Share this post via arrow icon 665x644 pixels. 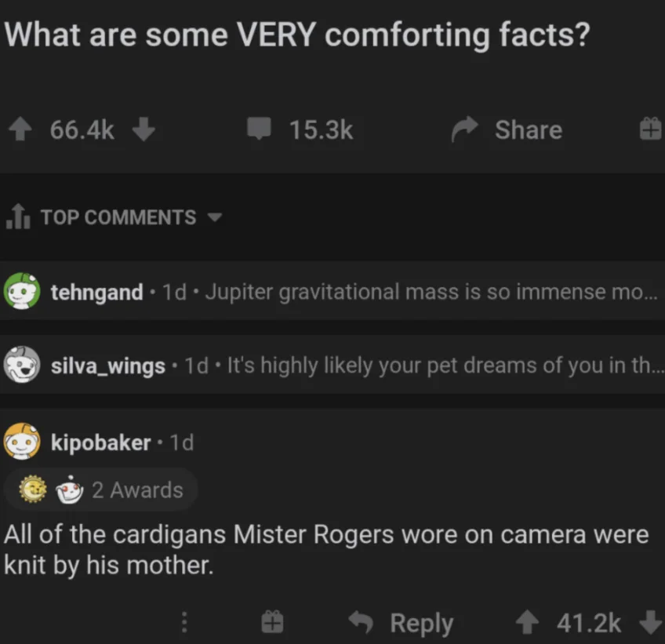pos(465,130)
